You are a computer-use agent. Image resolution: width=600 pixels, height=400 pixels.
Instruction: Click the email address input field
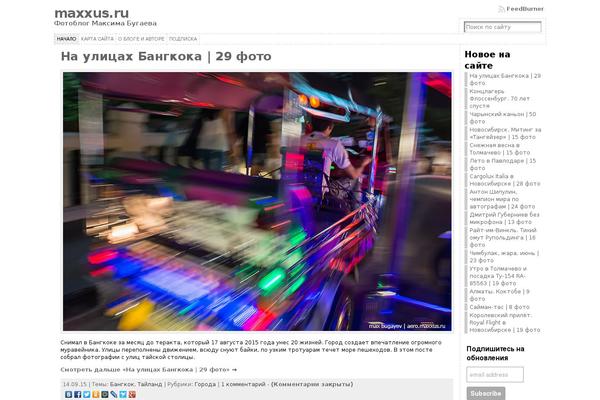coord(495,374)
